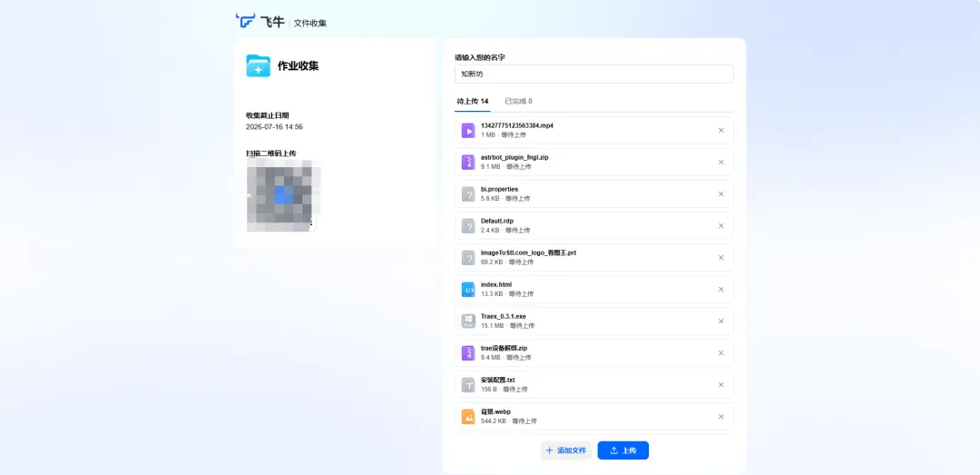Click the file name Traex_0.3.1.exe
Screen dimensions: 980x475
click(x=503, y=317)
